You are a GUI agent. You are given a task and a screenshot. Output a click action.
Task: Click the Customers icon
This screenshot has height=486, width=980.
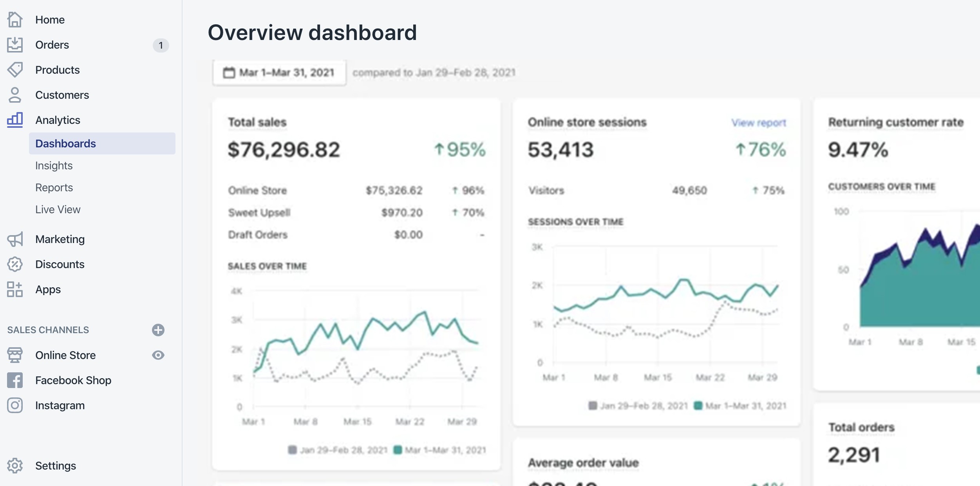[x=15, y=94]
